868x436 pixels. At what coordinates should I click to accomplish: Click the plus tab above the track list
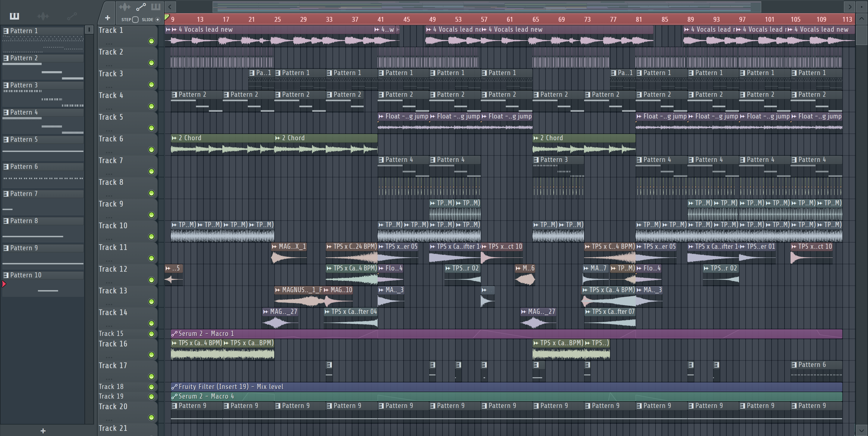[x=108, y=18]
